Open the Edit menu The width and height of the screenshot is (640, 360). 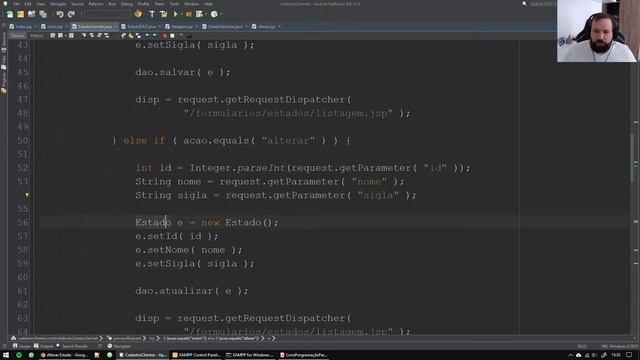tap(28, 4)
